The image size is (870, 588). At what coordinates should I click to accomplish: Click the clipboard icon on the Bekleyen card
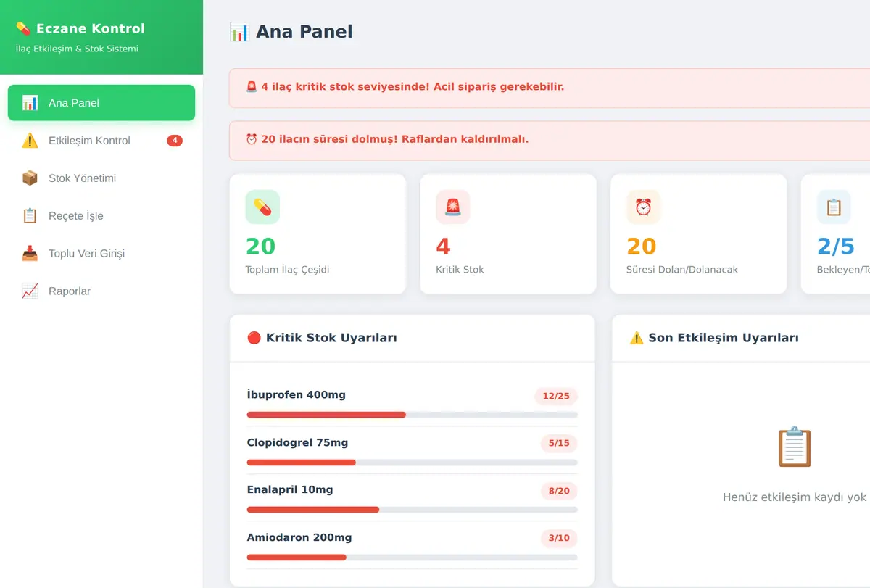(x=834, y=207)
